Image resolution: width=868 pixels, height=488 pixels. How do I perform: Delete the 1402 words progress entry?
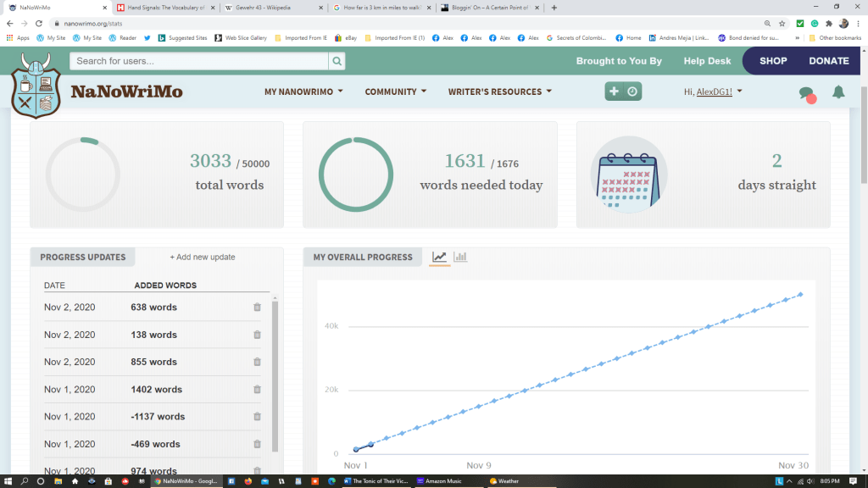click(257, 390)
